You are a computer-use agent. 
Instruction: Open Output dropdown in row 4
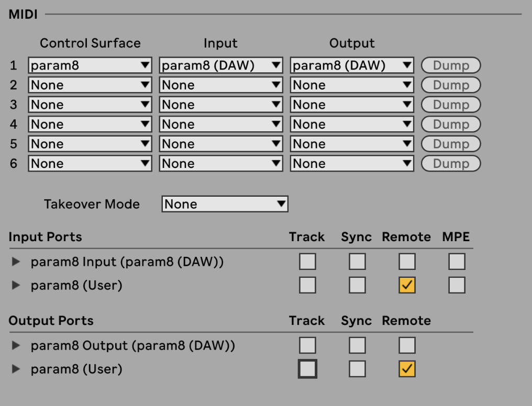pos(352,124)
